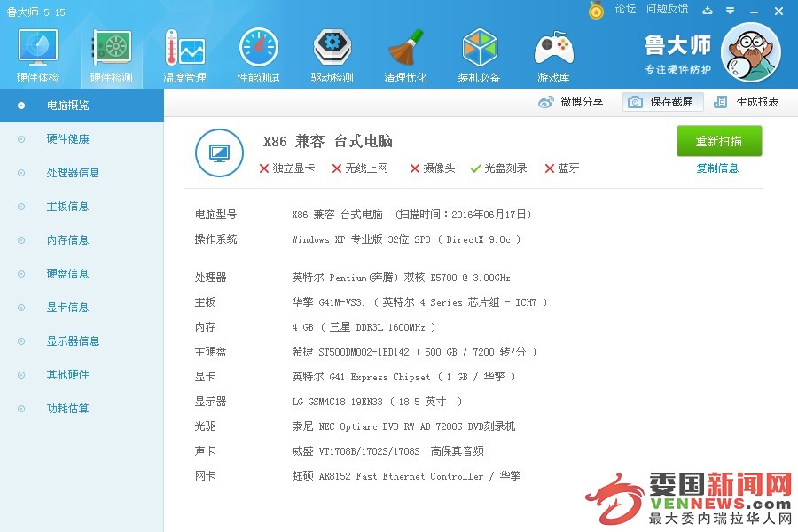Click 生成报表 text button
Viewport: 798px width, 532px height.
tap(757, 102)
